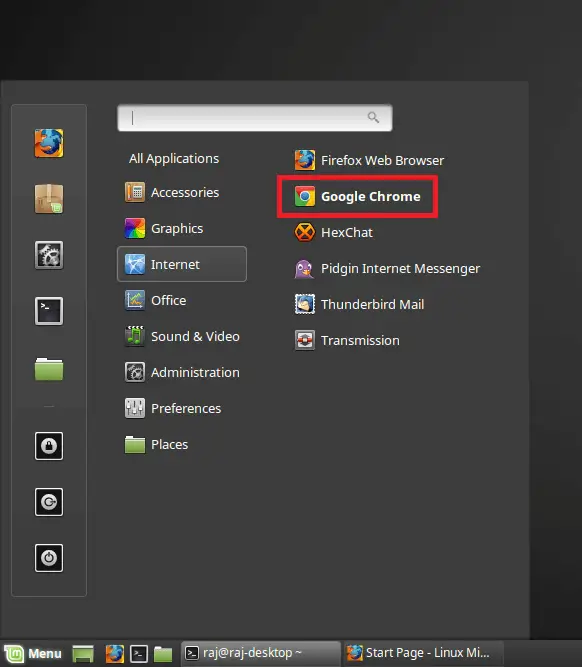Click the HexChat orange icon

[x=305, y=232]
